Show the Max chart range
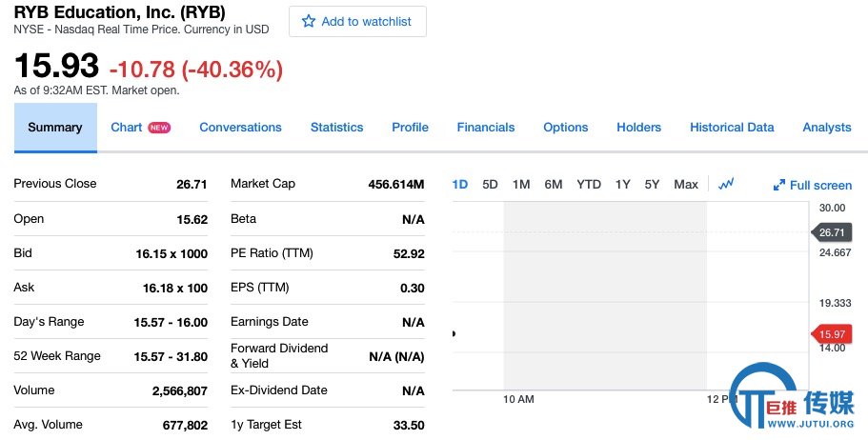Viewport: 868px width, 440px height. [x=686, y=185]
